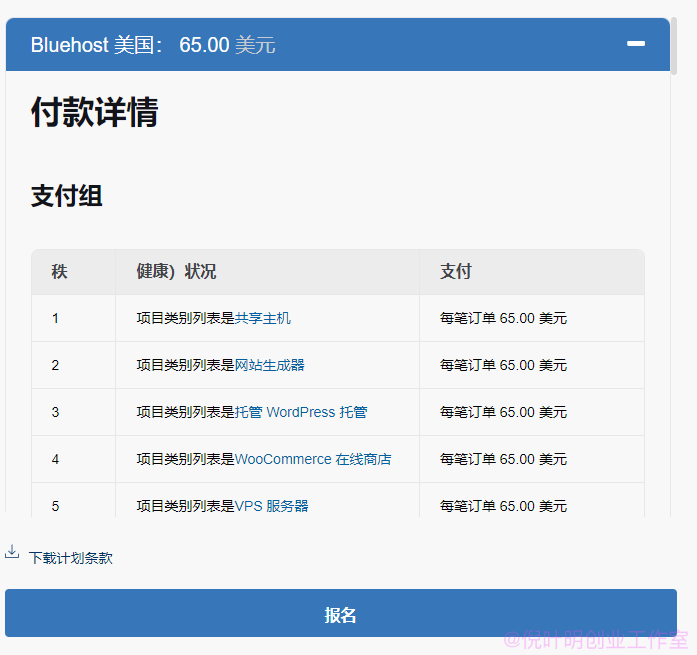Click the Bluehost 美国 header title
The height and width of the screenshot is (655, 697).
pos(97,45)
